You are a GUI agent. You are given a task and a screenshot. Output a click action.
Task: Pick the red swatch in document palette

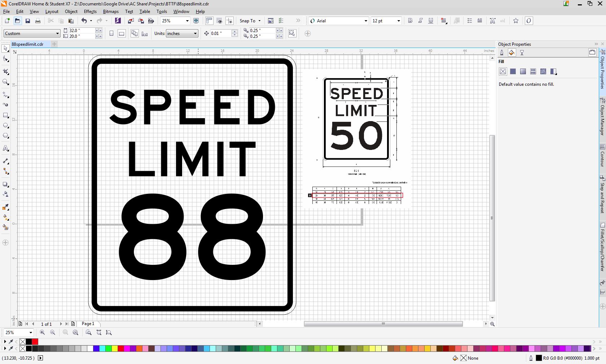click(35, 342)
